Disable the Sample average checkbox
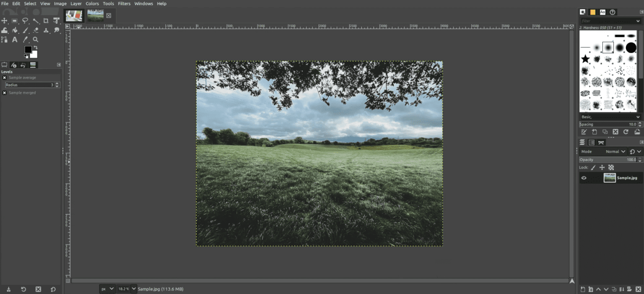 (x=5, y=78)
